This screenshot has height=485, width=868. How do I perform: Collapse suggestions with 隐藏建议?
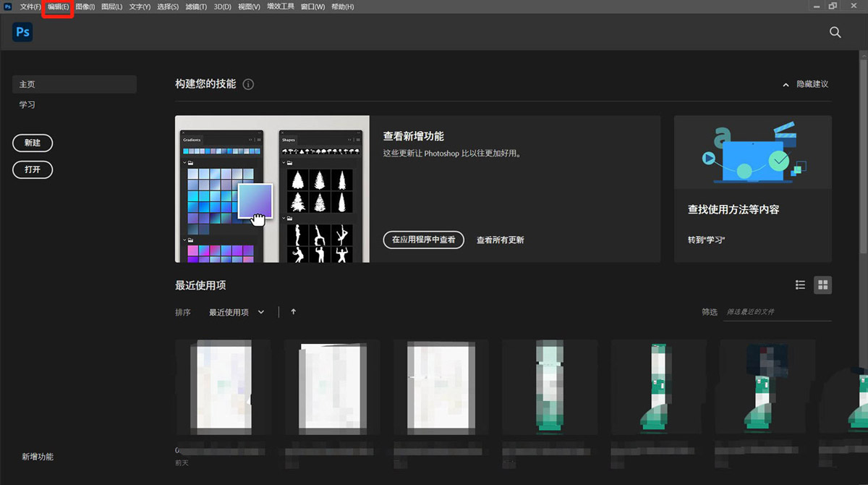pyautogui.click(x=805, y=84)
